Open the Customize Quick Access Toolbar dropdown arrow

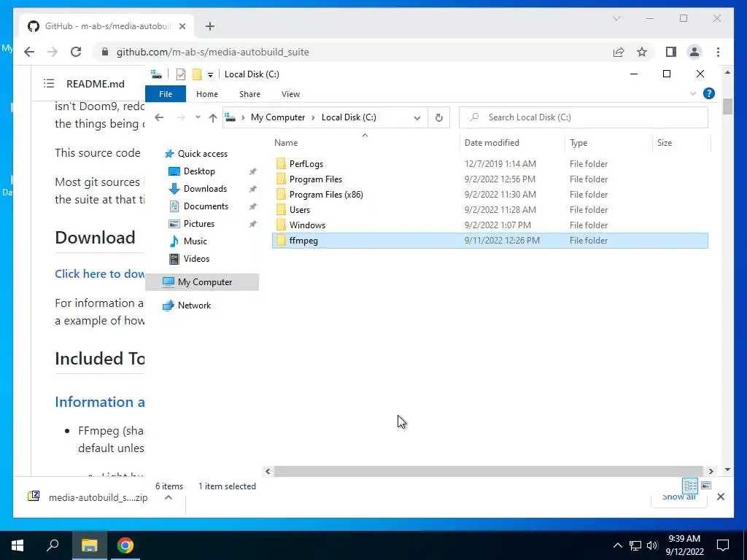(x=210, y=75)
